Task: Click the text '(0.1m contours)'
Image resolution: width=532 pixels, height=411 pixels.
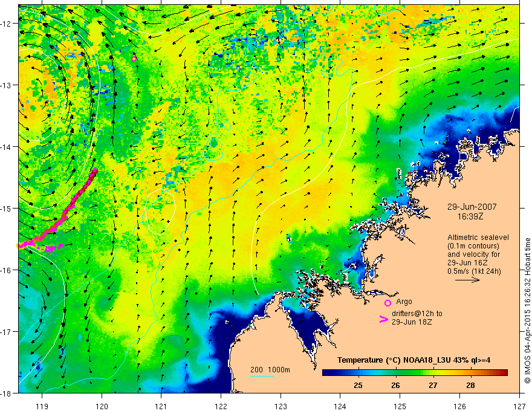Action: click(x=473, y=246)
